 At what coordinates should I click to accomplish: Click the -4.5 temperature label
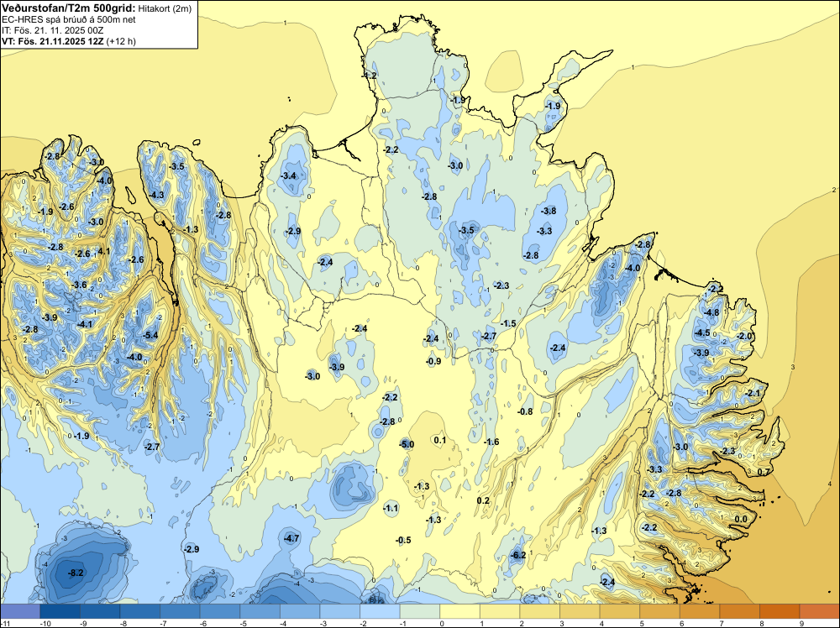click(x=701, y=332)
